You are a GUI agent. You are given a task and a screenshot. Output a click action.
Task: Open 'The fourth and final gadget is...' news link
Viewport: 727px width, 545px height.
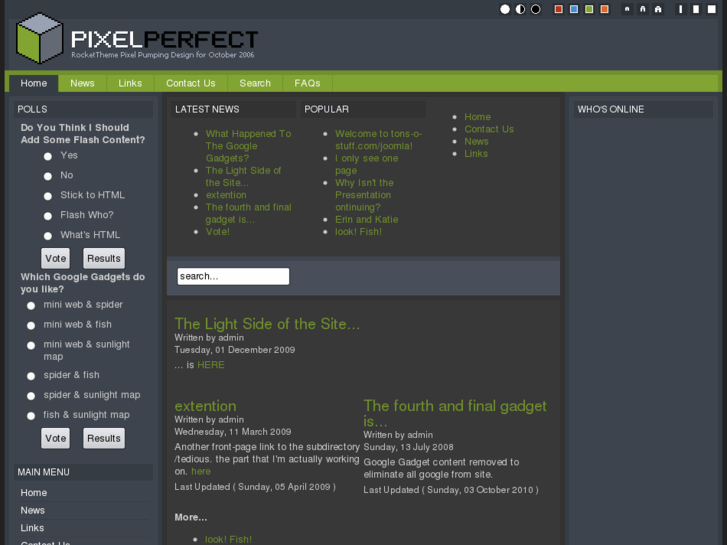pyautogui.click(x=249, y=213)
